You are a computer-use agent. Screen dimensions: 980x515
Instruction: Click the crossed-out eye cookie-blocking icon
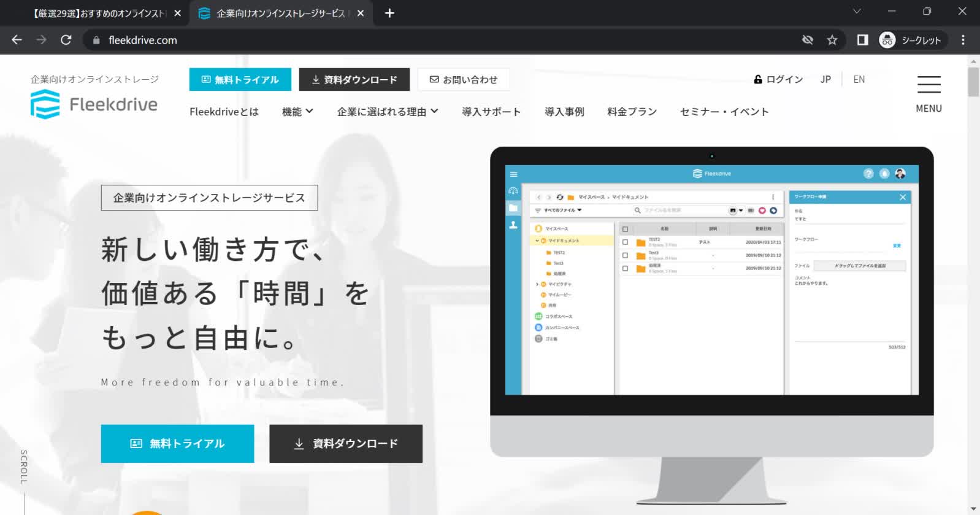[x=808, y=40]
